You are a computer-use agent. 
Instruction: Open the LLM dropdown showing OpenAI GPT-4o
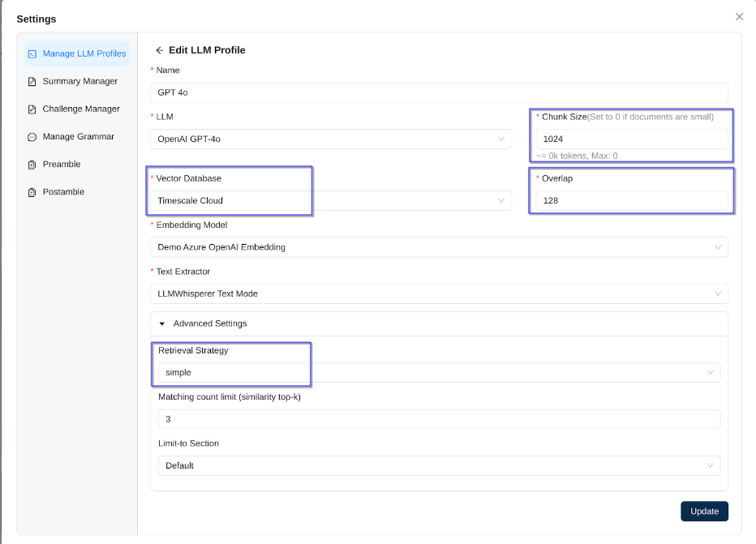click(331, 139)
